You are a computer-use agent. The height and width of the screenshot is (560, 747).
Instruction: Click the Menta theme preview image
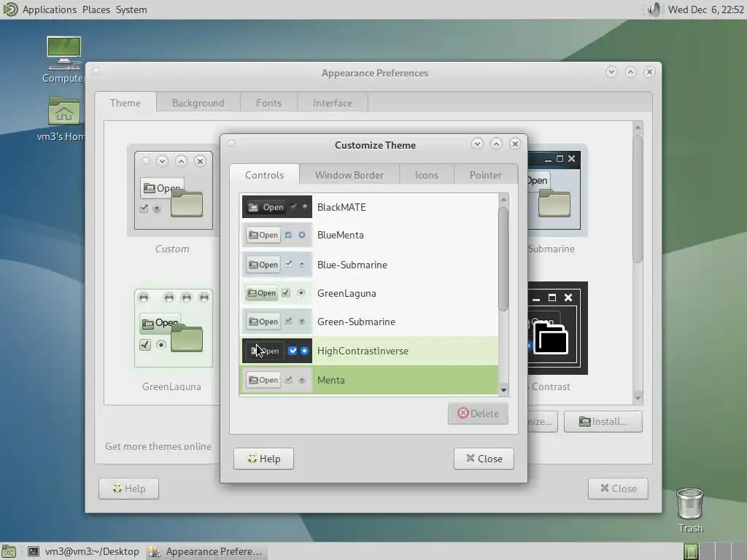pos(276,380)
